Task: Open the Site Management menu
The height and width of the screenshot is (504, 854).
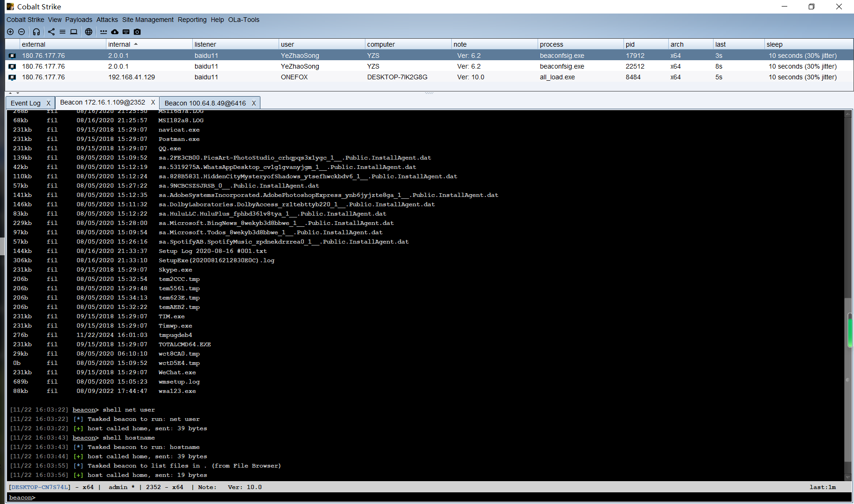Action: [x=148, y=20]
